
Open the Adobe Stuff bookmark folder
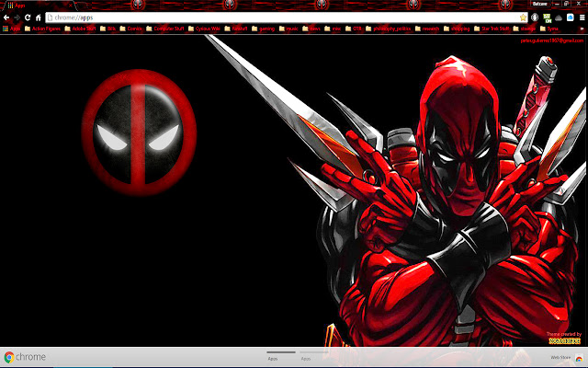80,29
